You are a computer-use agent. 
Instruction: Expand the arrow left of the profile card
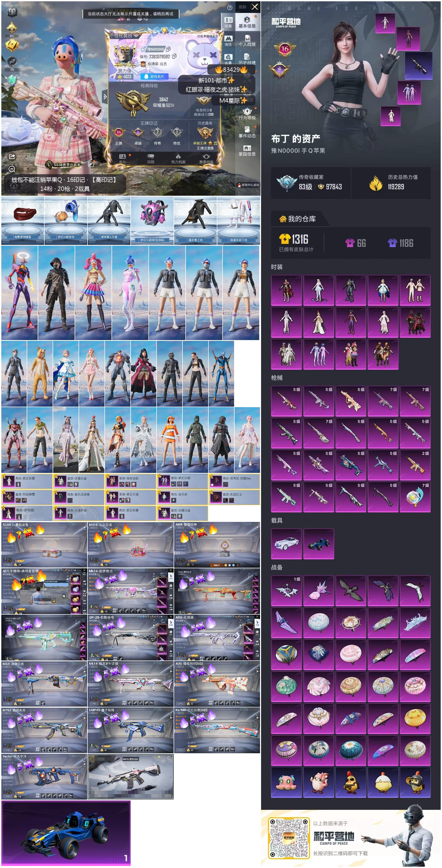coord(105,97)
